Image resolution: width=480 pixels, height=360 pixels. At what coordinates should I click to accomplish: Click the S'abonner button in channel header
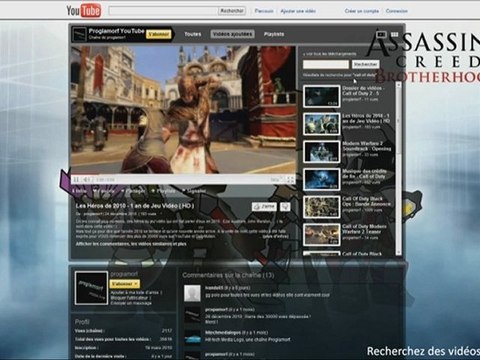158,34
